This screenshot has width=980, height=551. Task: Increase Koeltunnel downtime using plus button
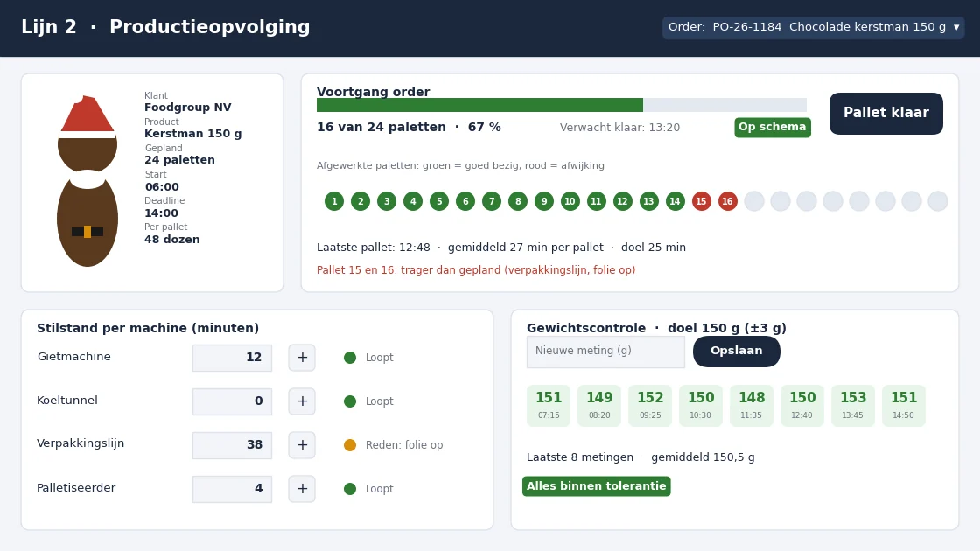tap(302, 401)
